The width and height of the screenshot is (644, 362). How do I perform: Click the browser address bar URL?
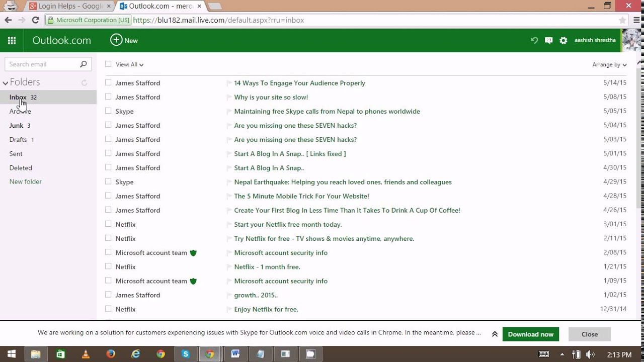218,20
